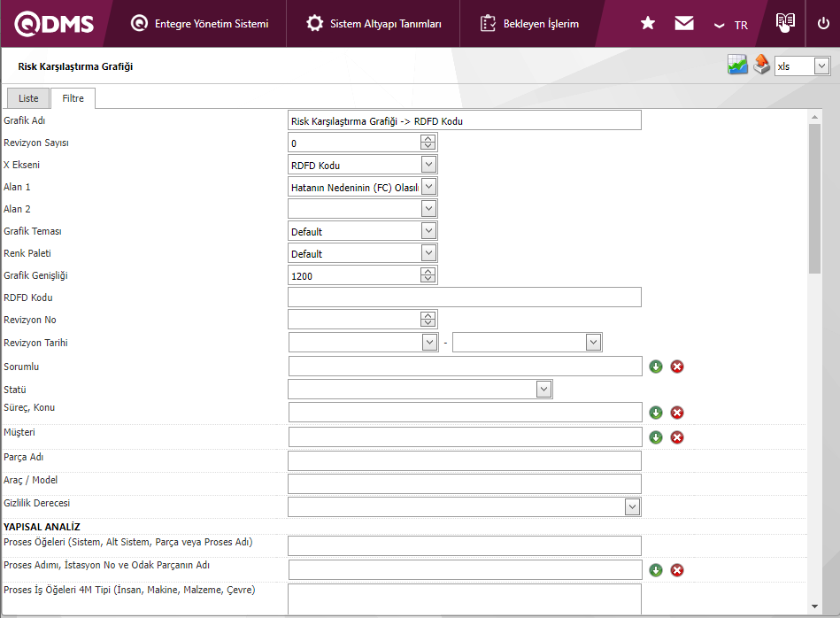
Task: Open the TR language selector
Action: click(731, 25)
